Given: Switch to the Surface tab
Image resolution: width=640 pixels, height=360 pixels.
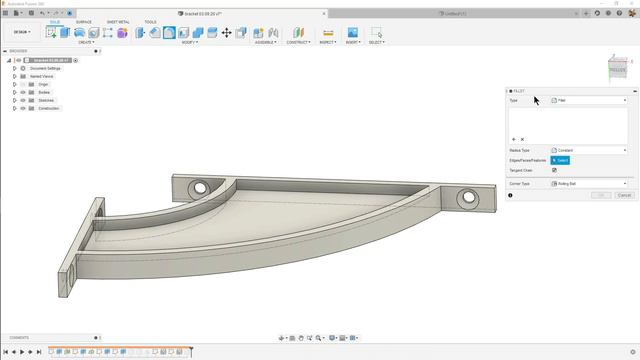Looking at the screenshot, I should click(x=84, y=22).
